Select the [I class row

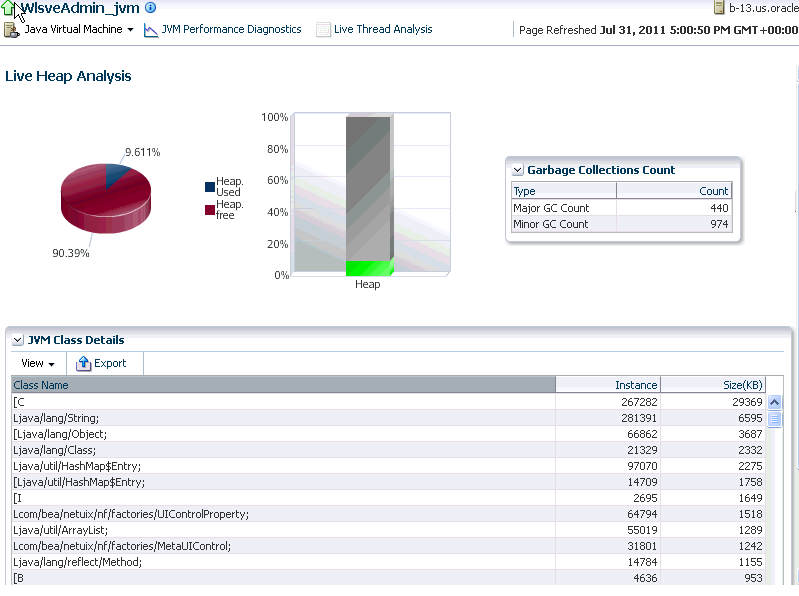(388, 498)
